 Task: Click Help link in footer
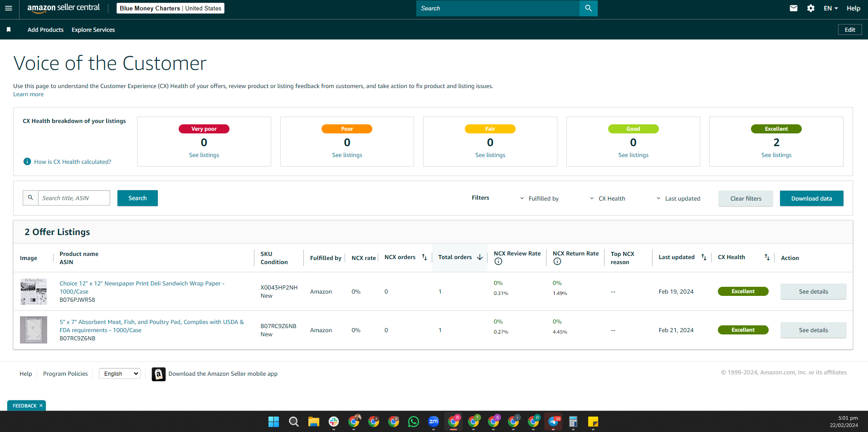pyautogui.click(x=26, y=373)
